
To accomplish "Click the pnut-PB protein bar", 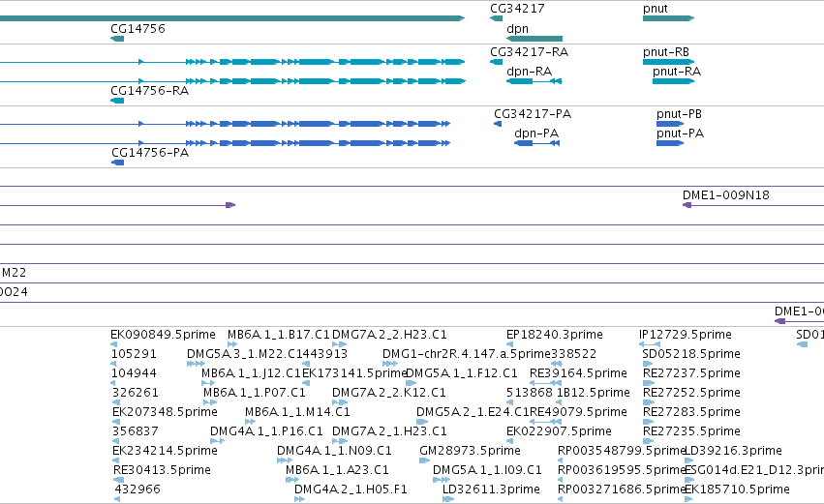I will click(x=670, y=124).
